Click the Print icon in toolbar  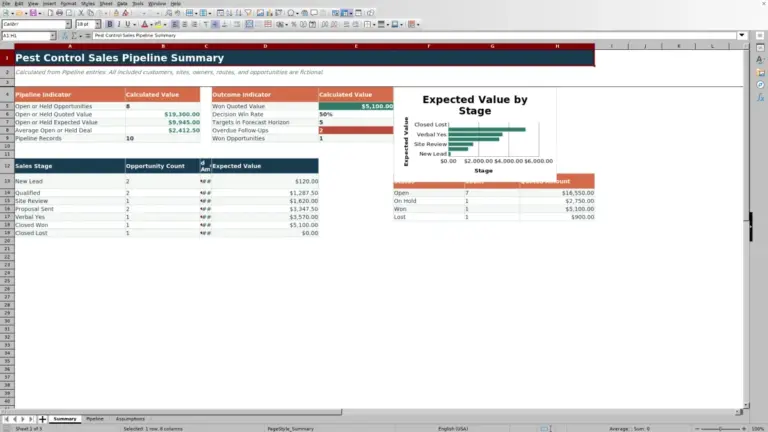click(59, 13)
